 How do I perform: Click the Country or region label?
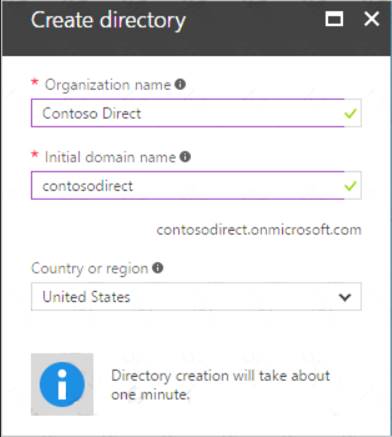tap(90, 269)
